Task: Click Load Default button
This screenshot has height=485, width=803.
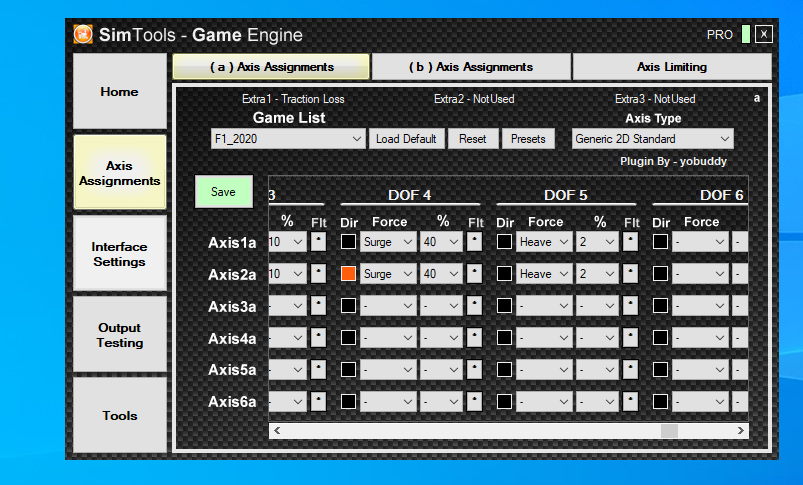Action: click(406, 139)
